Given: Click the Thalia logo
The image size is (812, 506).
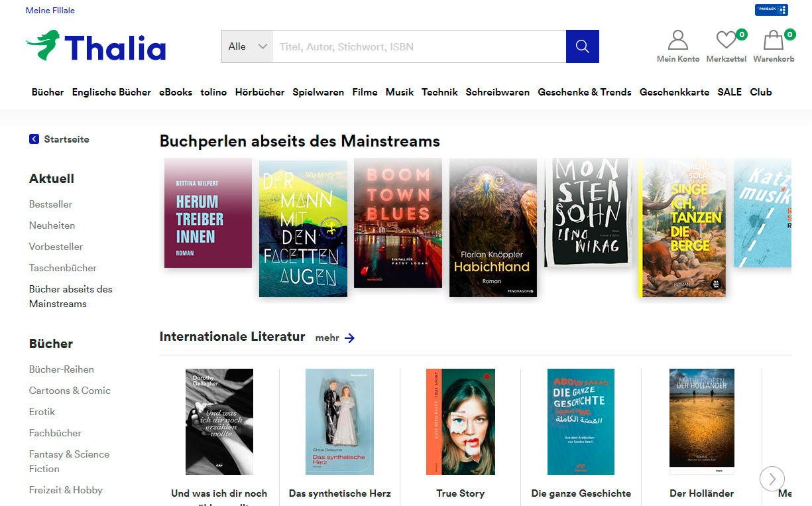Looking at the screenshot, I should point(96,47).
